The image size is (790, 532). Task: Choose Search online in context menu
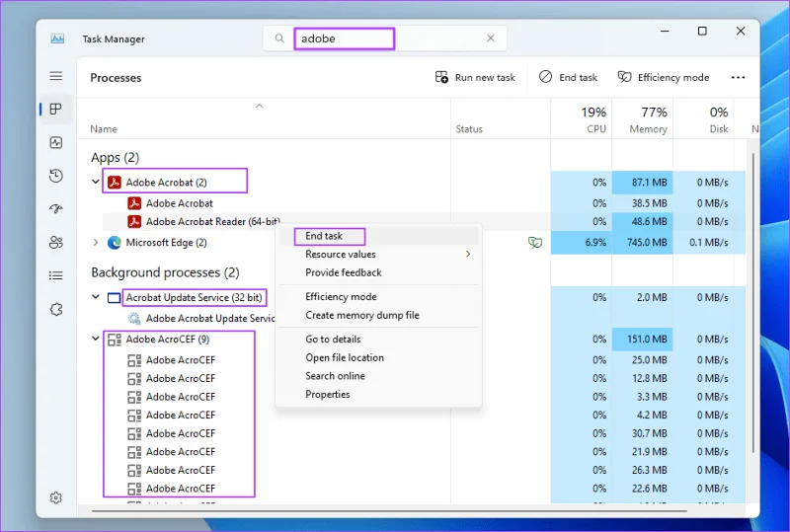[378, 376]
